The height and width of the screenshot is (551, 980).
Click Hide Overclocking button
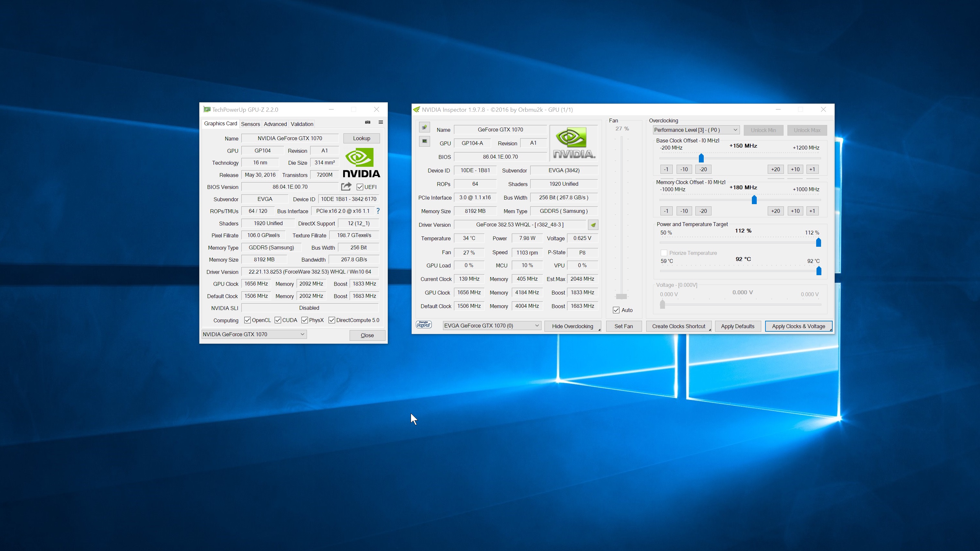[x=573, y=326]
